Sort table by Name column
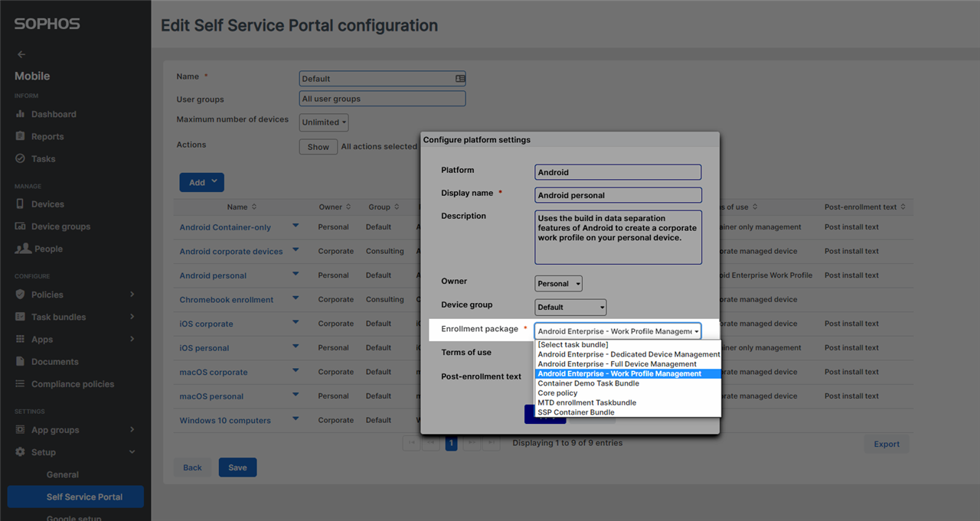980x521 pixels. coord(242,207)
